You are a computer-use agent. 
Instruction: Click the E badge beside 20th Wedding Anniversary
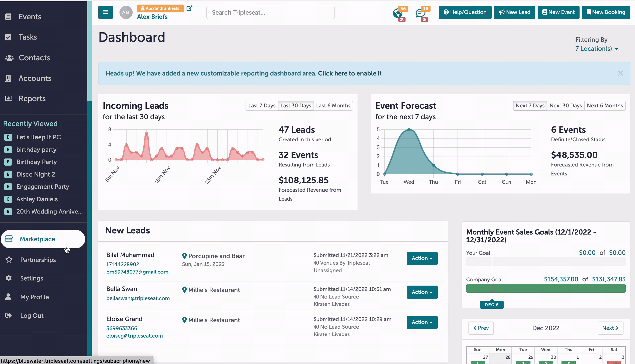point(8,212)
